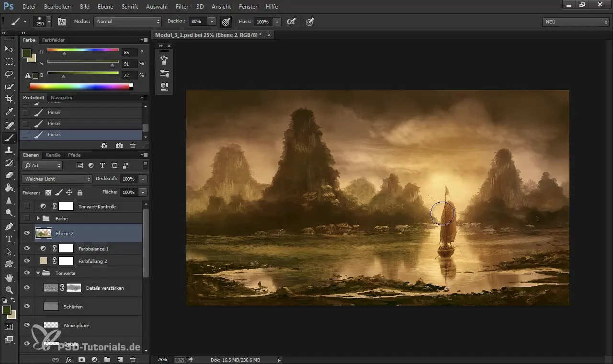Image resolution: width=613 pixels, height=364 pixels.
Task: Toggle Quick Mask mode
Action: pyautogui.click(x=9, y=327)
